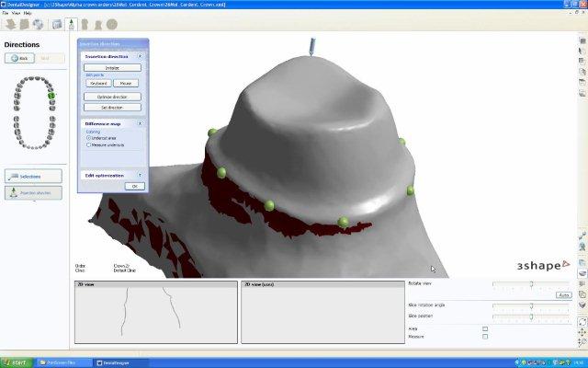
Task: Click the top icon in right toolbar
Action: (x=582, y=39)
